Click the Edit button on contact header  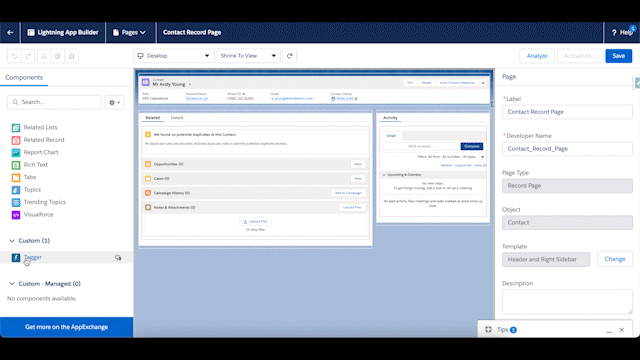click(410, 83)
